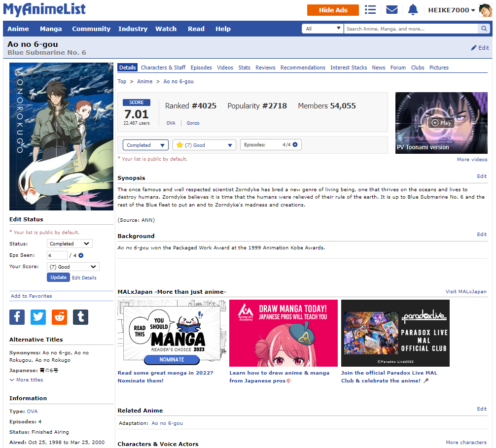Switch to the Characters & Staff tab

click(x=163, y=68)
